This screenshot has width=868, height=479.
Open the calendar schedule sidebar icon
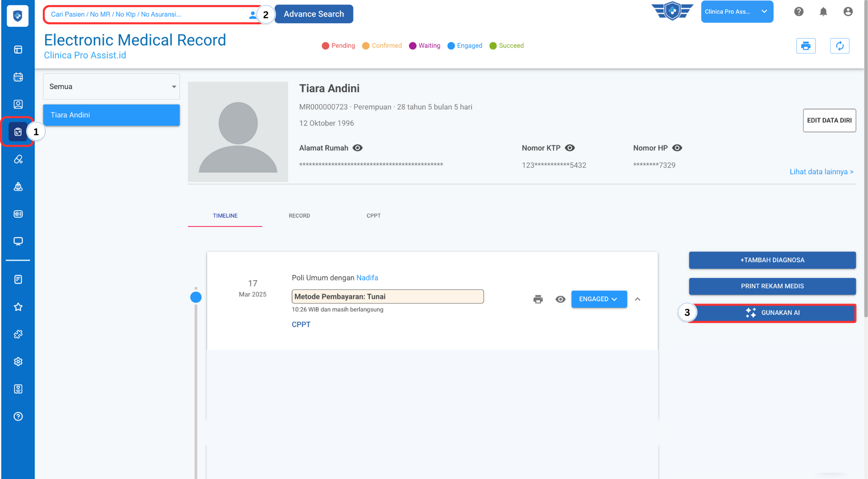tap(18, 77)
